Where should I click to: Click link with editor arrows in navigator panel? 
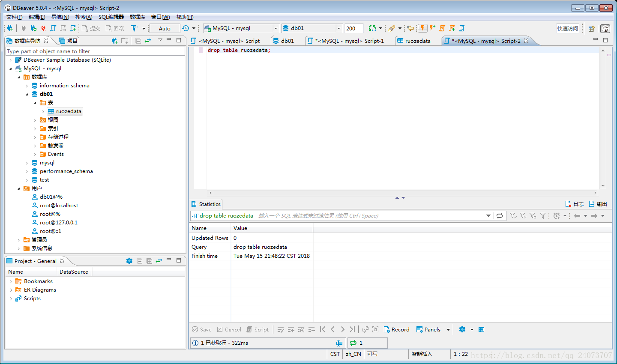148,41
